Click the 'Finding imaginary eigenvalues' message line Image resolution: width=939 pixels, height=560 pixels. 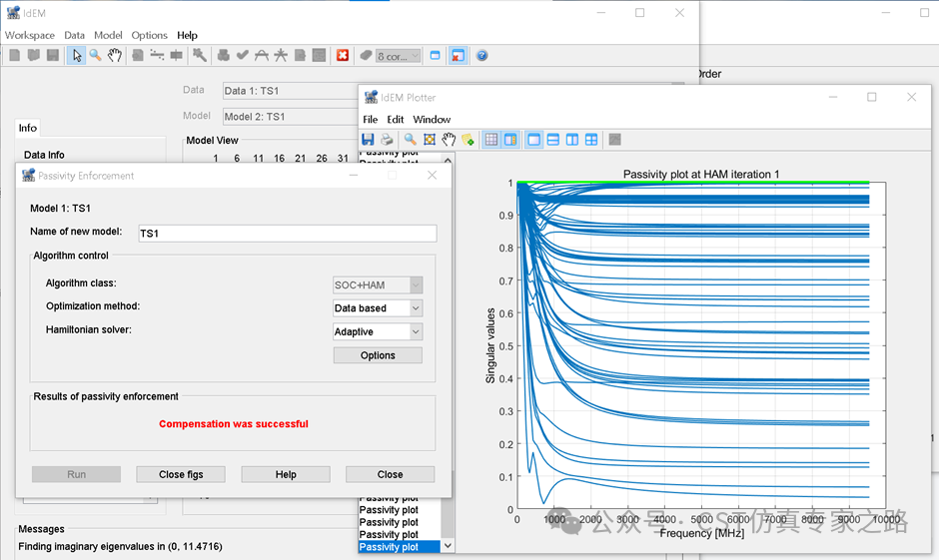coord(120,546)
